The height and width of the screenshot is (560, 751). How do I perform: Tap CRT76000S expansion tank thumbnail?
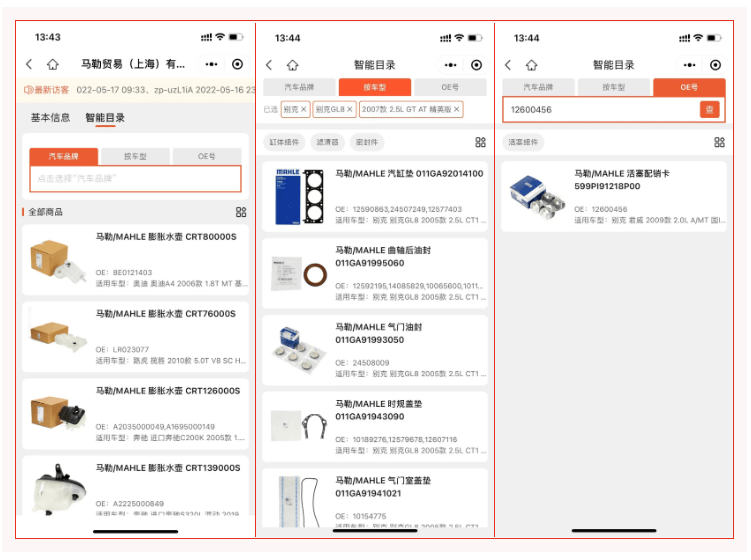(58, 335)
